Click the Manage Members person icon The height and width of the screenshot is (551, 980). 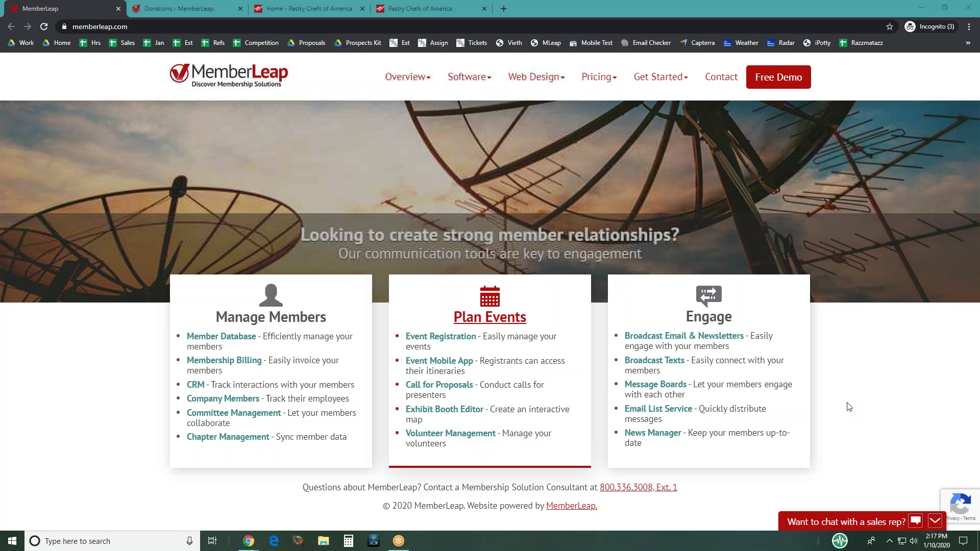point(271,295)
